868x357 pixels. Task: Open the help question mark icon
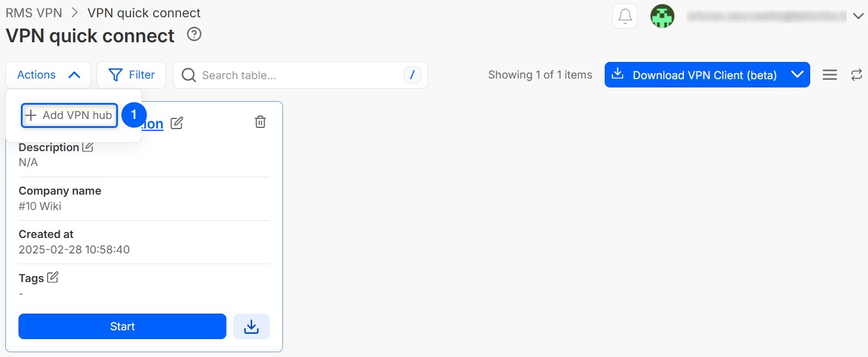pyautogui.click(x=194, y=35)
